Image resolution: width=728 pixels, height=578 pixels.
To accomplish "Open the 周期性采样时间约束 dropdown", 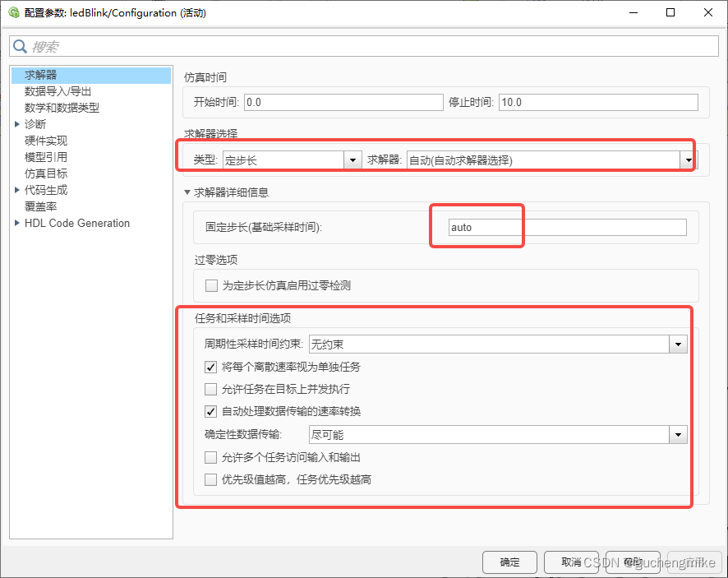I will (x=679, y=344).
